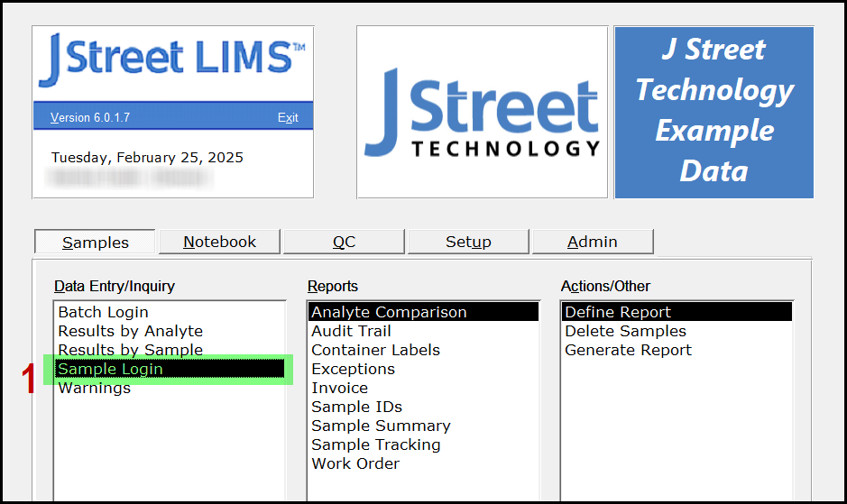Select Sample Login in Data Entry list
The width and height of the screenshot is (847, 504).
click(170, 369)
